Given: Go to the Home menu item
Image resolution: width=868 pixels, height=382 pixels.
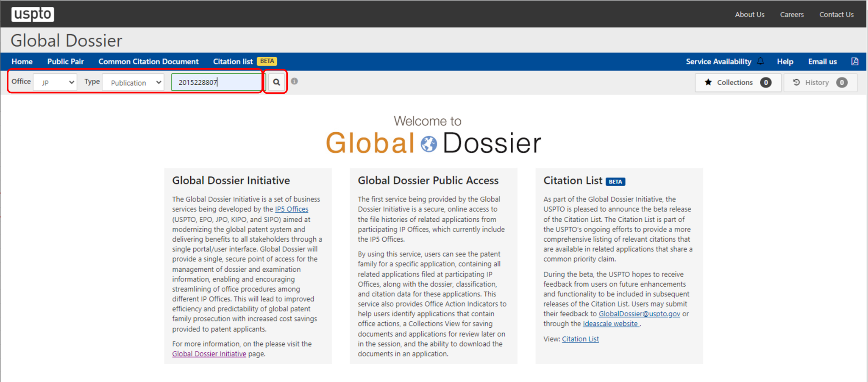Looking at the screenshot, I should [x=22, y=61].
